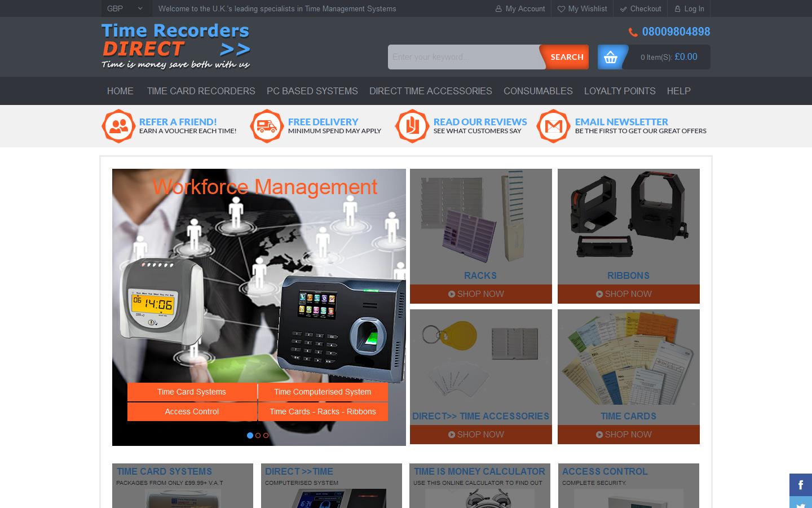Expand the GBP currency dropdown

(125, 8)
